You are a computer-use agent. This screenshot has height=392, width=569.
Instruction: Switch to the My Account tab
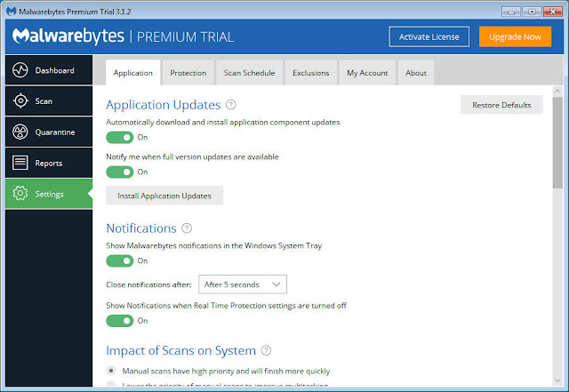367,73
